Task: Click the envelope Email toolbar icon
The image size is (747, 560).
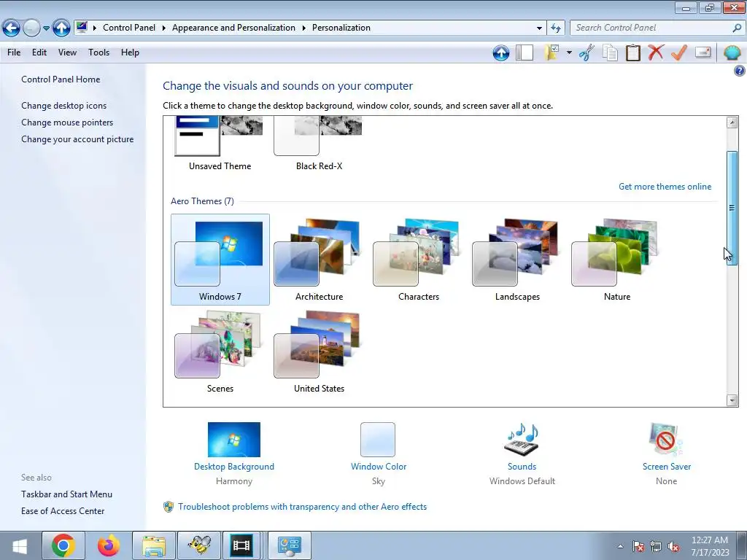Action: [x=703, y=52]
